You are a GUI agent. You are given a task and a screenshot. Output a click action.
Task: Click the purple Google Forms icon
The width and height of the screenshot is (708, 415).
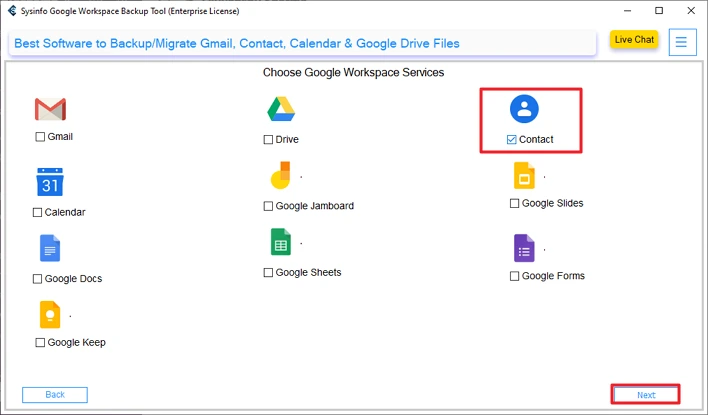pyautogui.click(x=524, y=248)
